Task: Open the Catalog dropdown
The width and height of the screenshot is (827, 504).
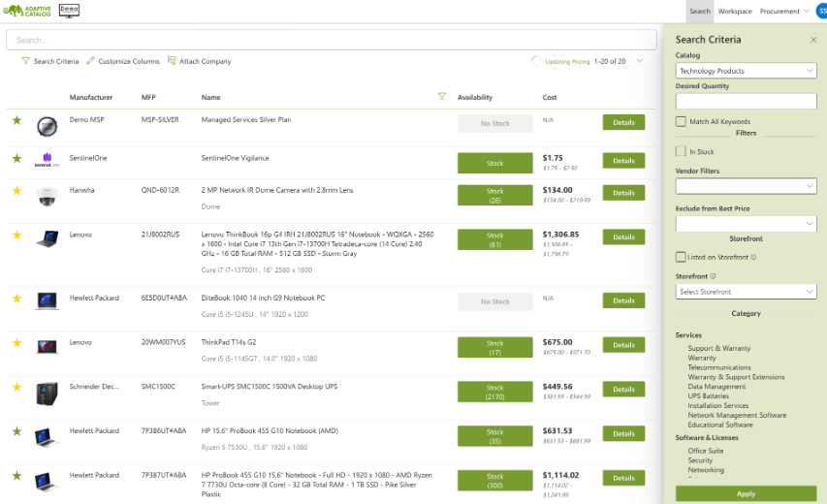Action: coord(746,71)
